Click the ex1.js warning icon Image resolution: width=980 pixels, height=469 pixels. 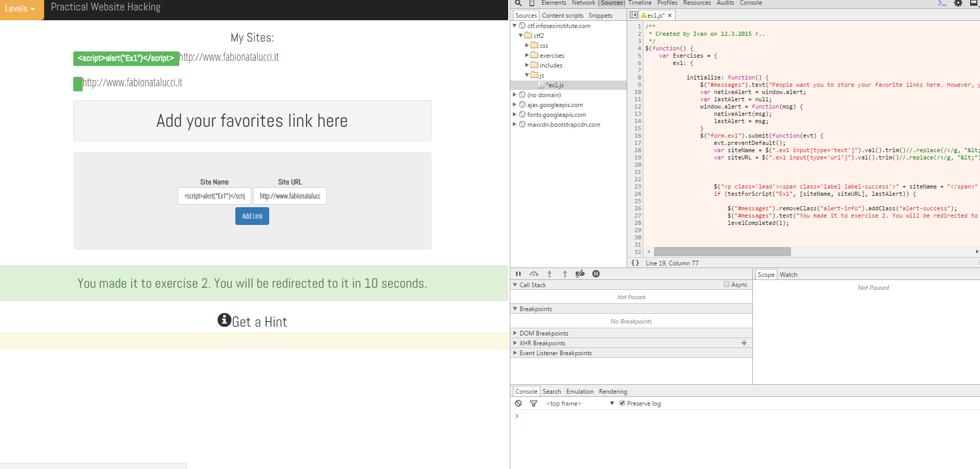[x=644, y=16]
